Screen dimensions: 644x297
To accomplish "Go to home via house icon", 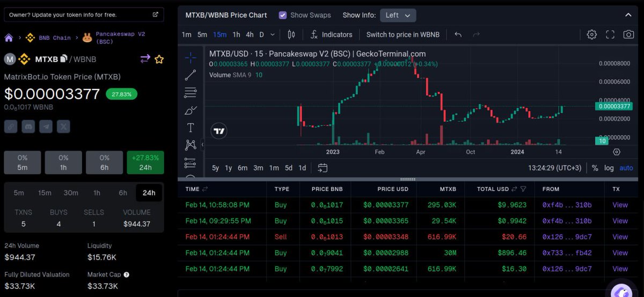I will coord(9,38).
